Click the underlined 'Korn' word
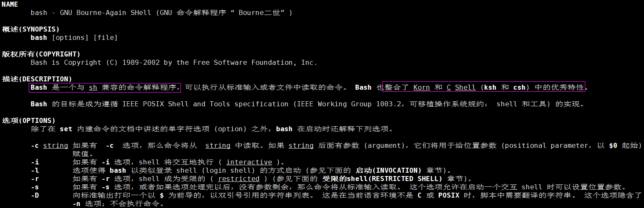 tap(422, 87)
